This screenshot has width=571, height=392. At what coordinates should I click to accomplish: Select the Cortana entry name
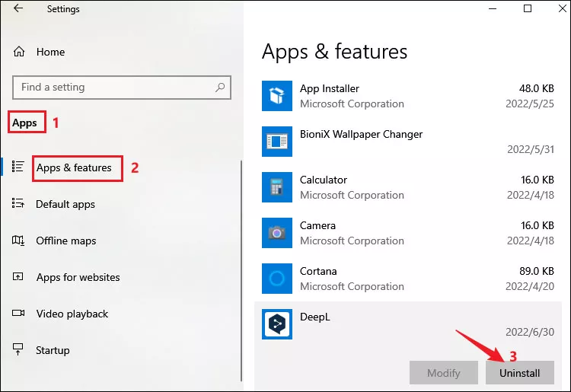[318, 271]
